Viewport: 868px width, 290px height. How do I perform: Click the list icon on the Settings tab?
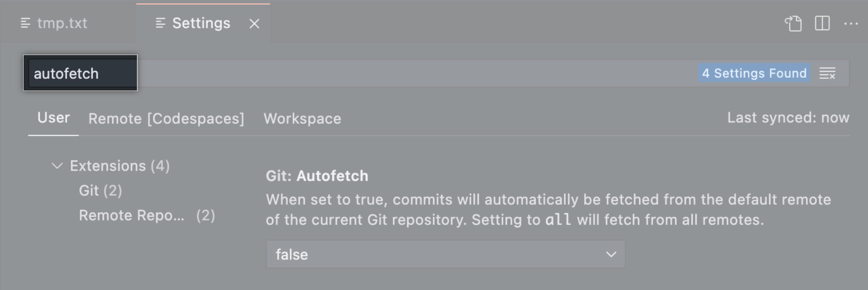point(161,23)
